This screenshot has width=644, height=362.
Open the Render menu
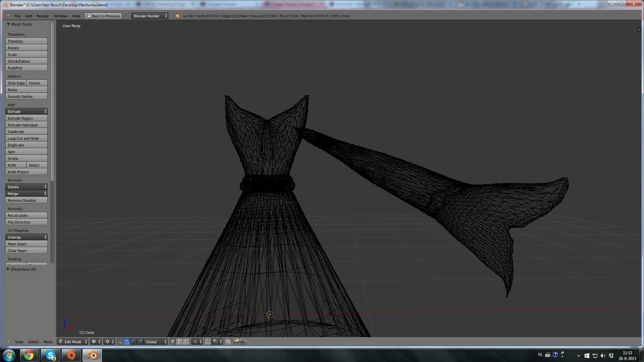pos(43,16)
